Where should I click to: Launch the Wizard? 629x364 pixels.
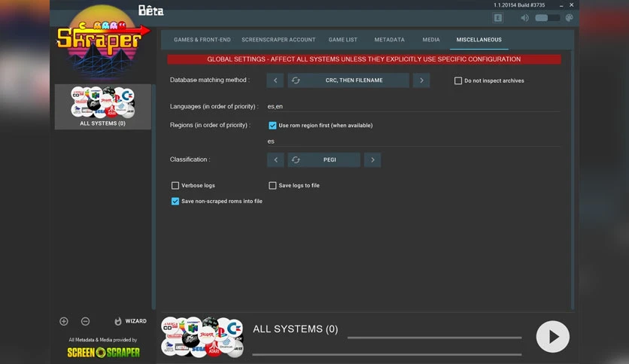(130, 321)
